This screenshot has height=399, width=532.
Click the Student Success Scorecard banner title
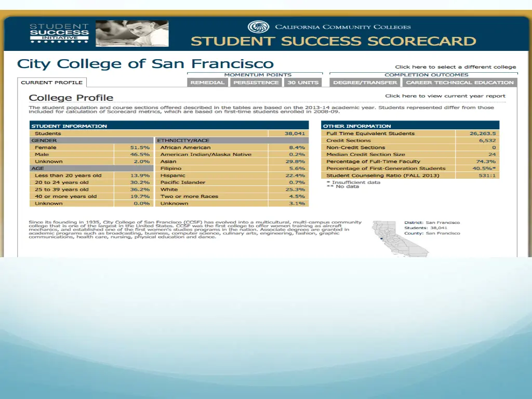[333, 41]
